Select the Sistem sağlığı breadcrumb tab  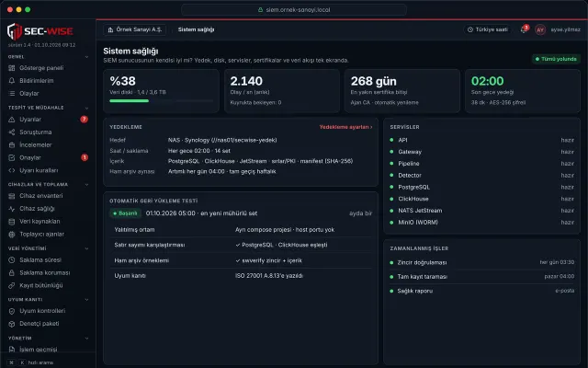click(196, 29)
